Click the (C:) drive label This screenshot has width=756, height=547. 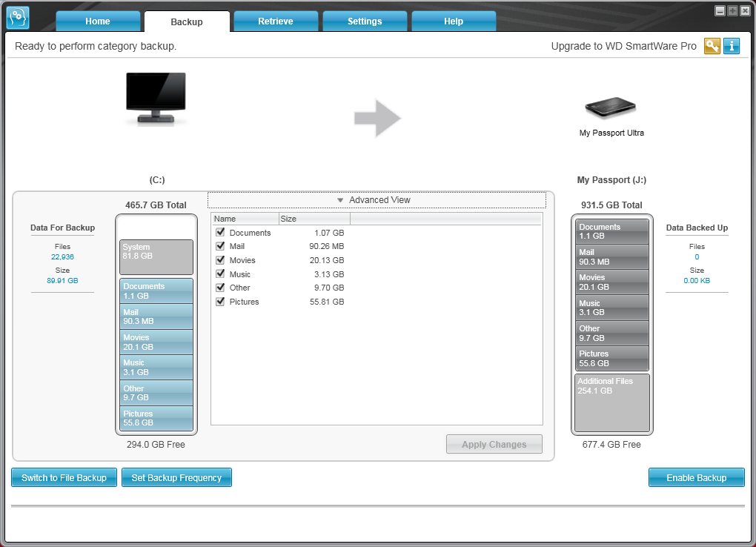click(157, 180)
